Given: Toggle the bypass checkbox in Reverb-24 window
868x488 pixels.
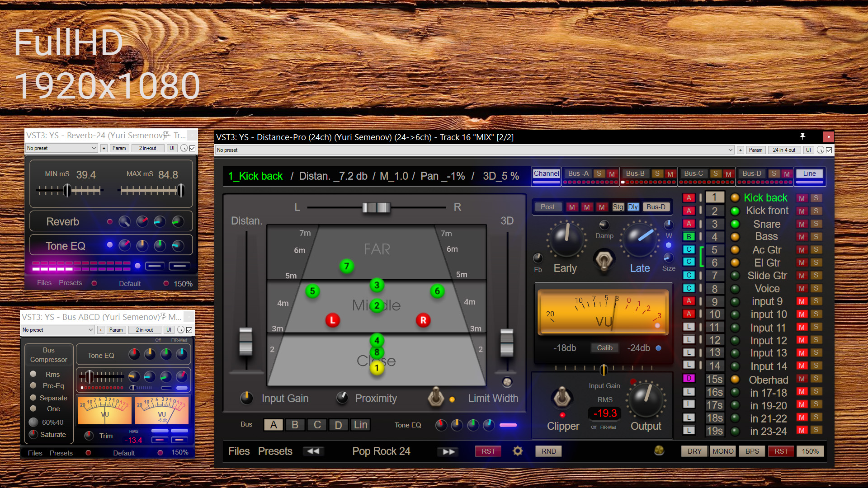Looking at the screenshot, I should 193,148.
